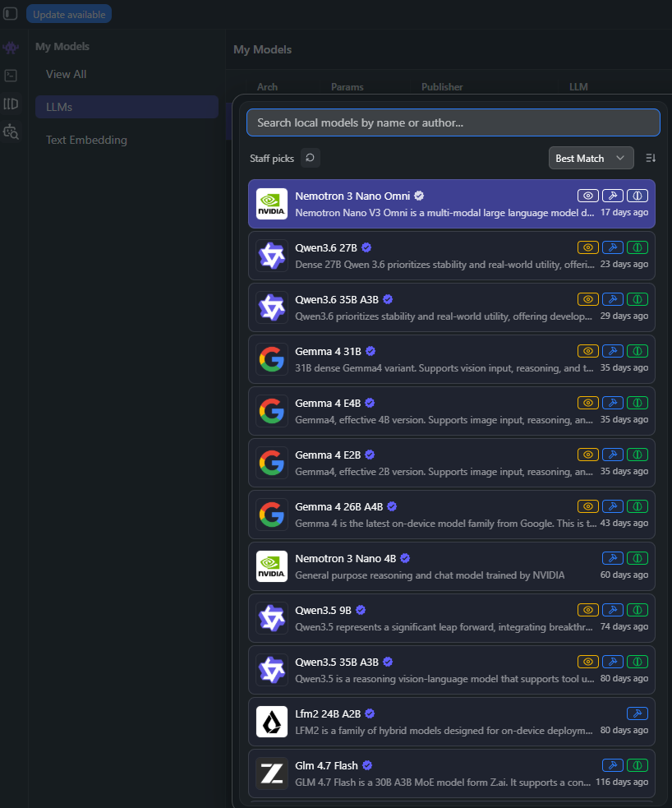The width and height of the screenshot is (672, 808).
Task: Click the green reasoning badge on Glm 4.7 Flash
Action: point(637,765)
